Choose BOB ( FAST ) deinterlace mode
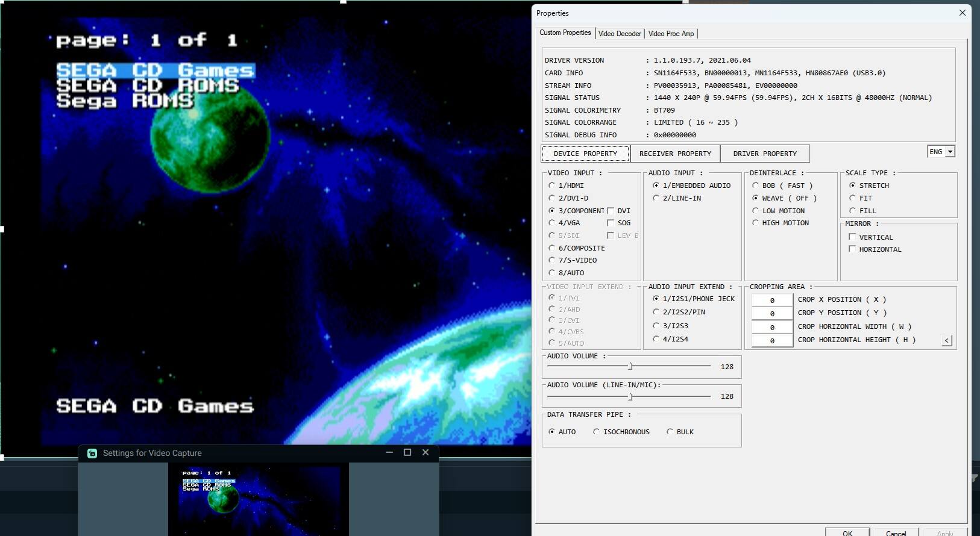This screenshot has height=536, width=980. click(782, 185)
